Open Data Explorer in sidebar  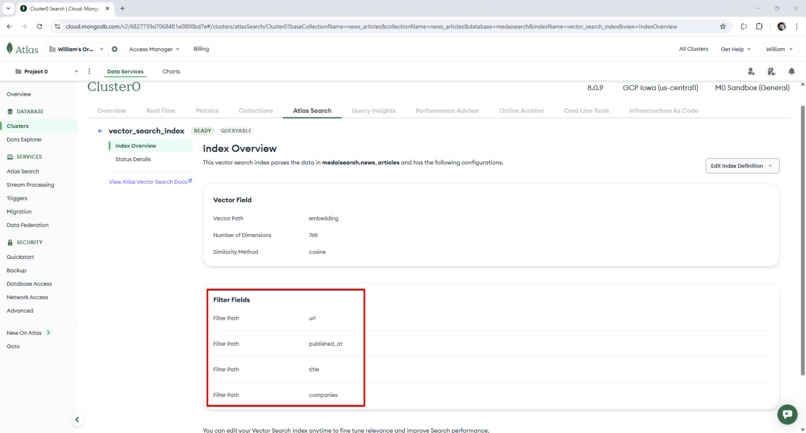coord(24,139)
